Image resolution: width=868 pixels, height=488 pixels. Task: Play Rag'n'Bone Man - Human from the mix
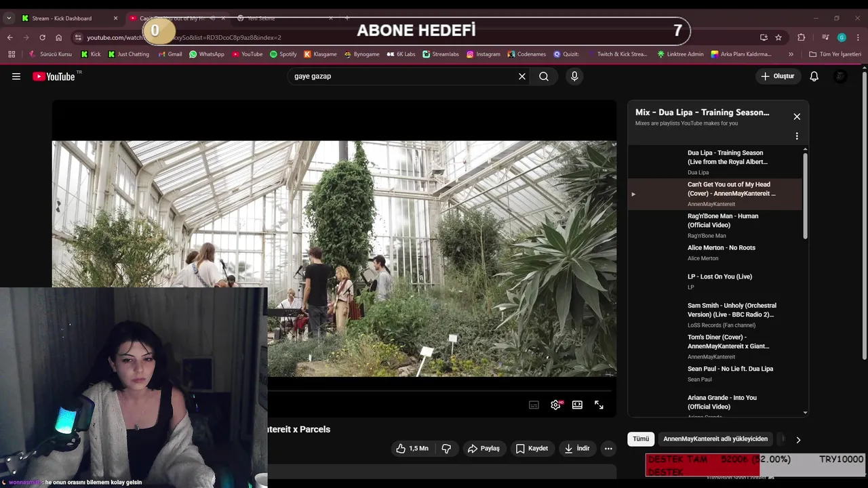pyautogui.click(x=715, y=226)
